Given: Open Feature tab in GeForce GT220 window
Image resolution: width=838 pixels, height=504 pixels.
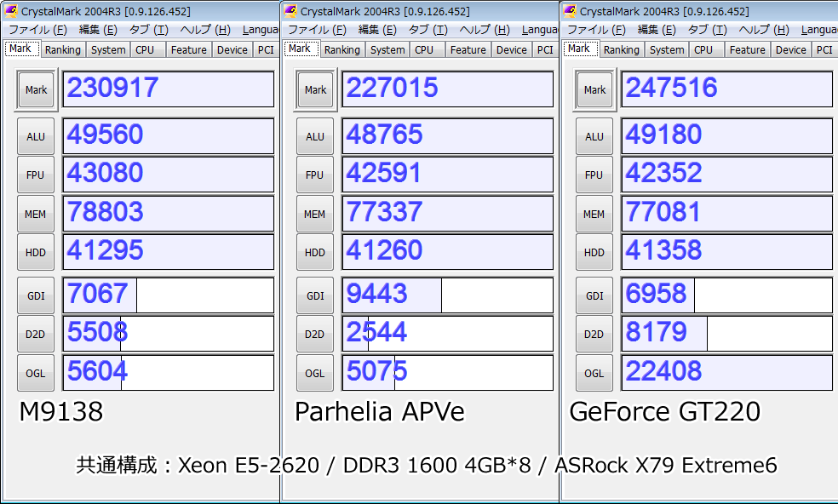Looking at the screenshot, I should pyautogui.click(x=747, y=49).
